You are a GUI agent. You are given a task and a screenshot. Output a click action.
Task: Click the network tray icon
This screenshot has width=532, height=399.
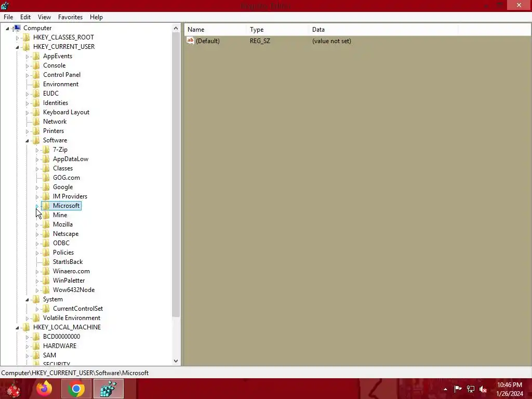coord(471,389)
